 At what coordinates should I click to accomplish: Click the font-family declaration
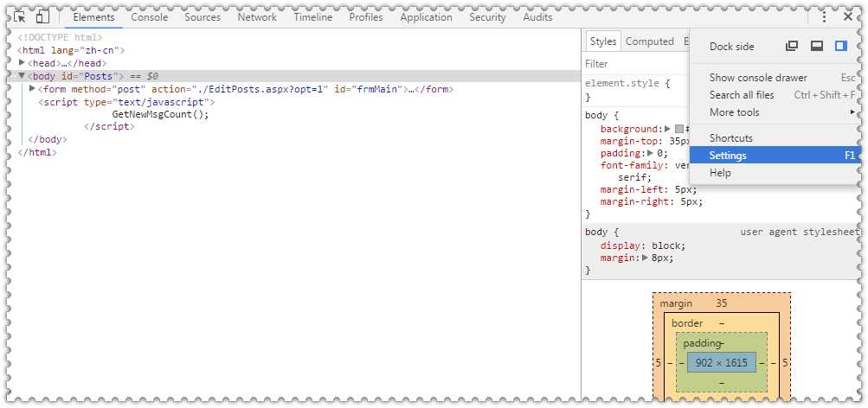[645, 165]
